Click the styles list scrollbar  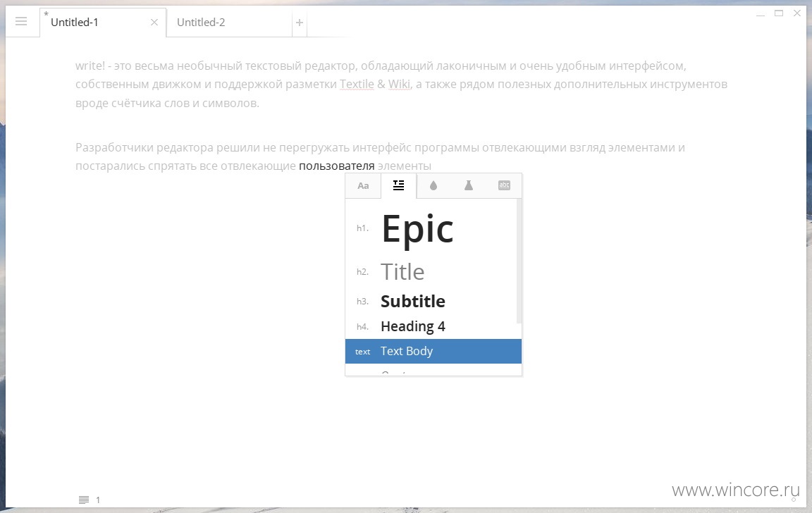point(519,261)
